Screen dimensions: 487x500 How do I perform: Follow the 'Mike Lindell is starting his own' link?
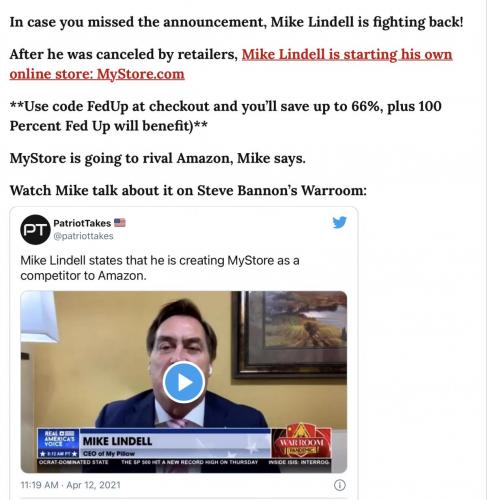click(347, 54)
